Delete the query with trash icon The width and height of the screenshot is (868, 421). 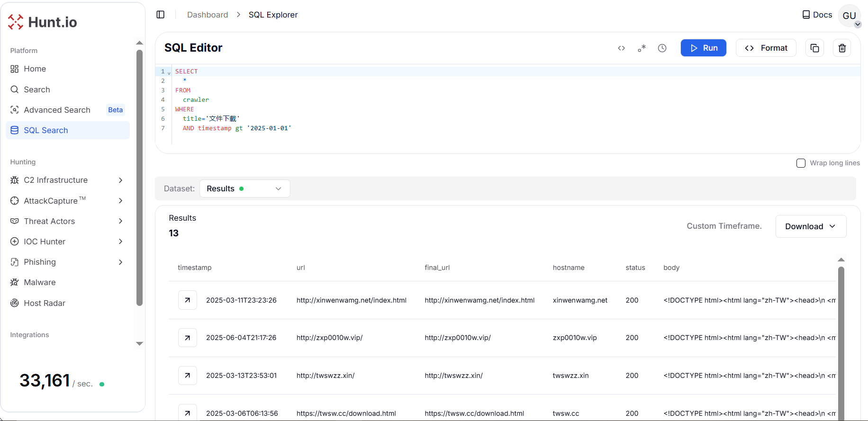842,48
